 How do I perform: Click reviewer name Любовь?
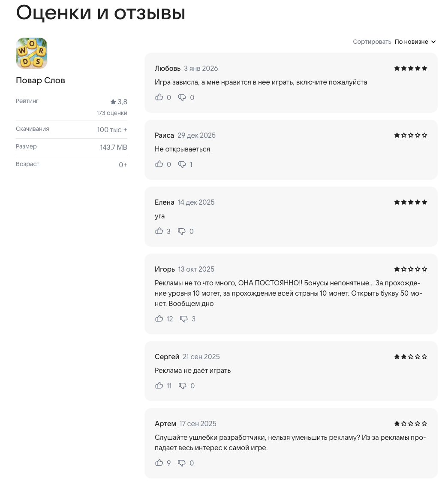click(168, 68)
